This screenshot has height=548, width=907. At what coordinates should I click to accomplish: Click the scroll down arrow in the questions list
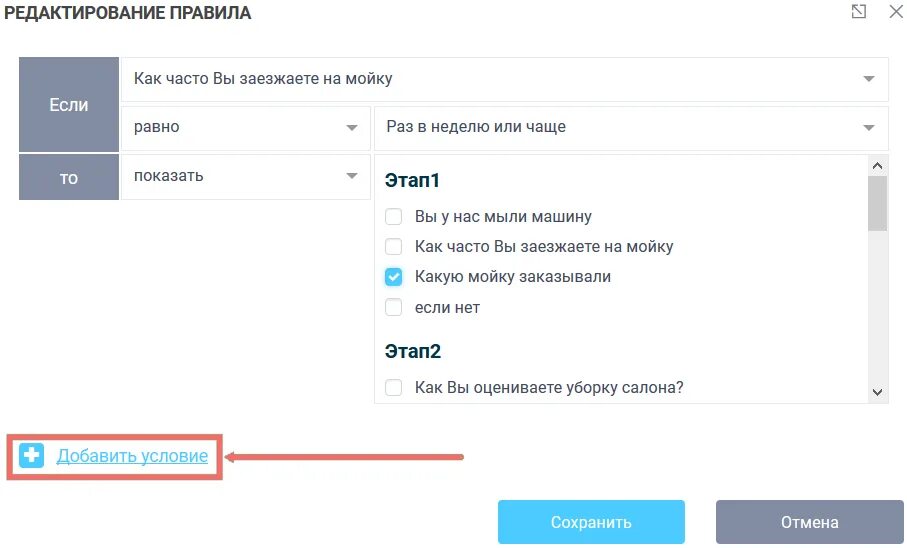tap(877, 392)
